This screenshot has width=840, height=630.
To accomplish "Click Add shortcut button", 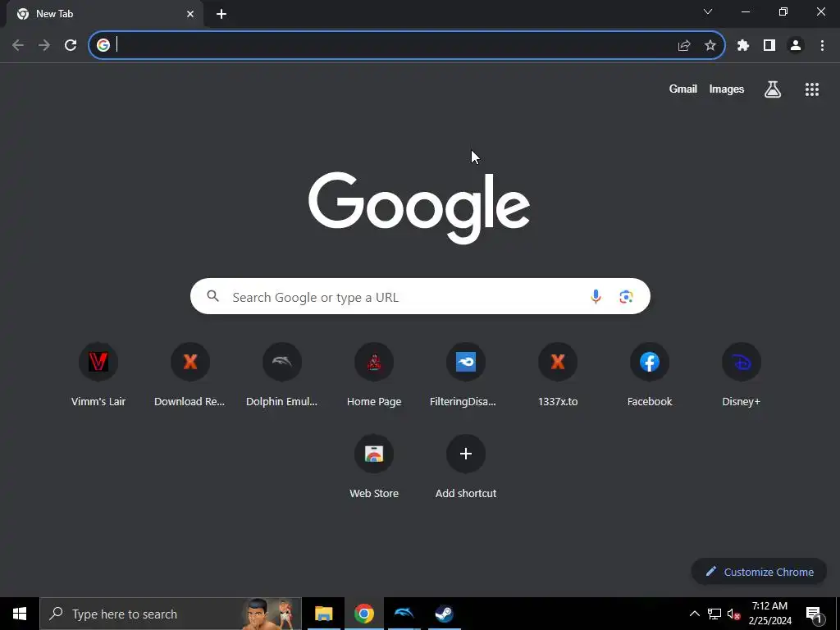I will pos(466,467).
